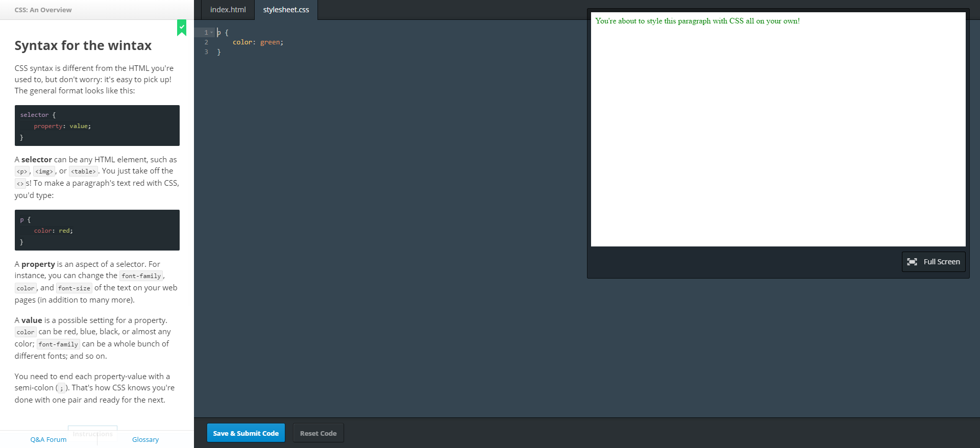
Task: Click line number 2 in the editor gutter
Action: click(206, 42)
